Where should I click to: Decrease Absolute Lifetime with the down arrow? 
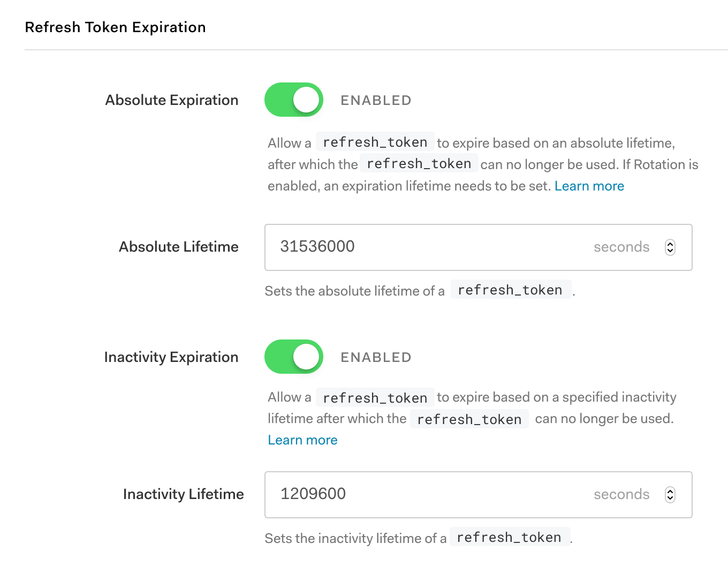[x=670, y=251]
